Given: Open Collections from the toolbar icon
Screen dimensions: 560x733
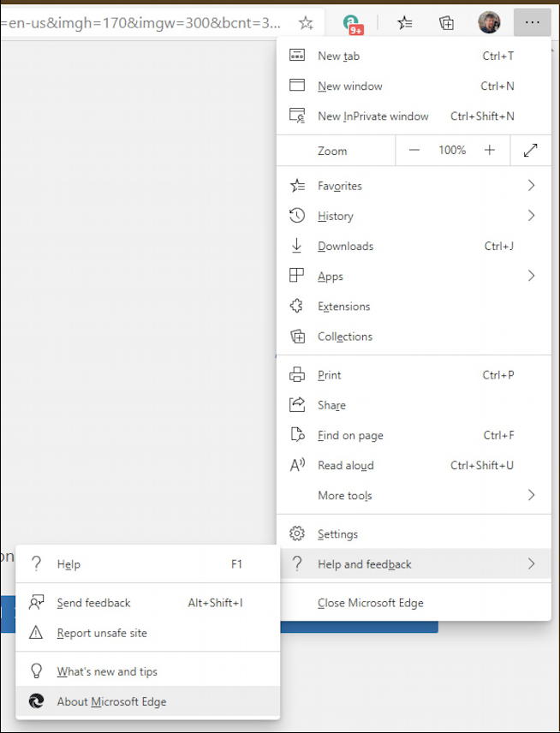Looking at the screenshot, I should pyautogui.click(x=446, y=23).
